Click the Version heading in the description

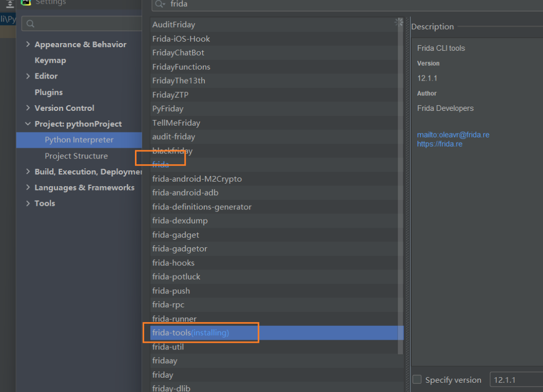(428, 64)
